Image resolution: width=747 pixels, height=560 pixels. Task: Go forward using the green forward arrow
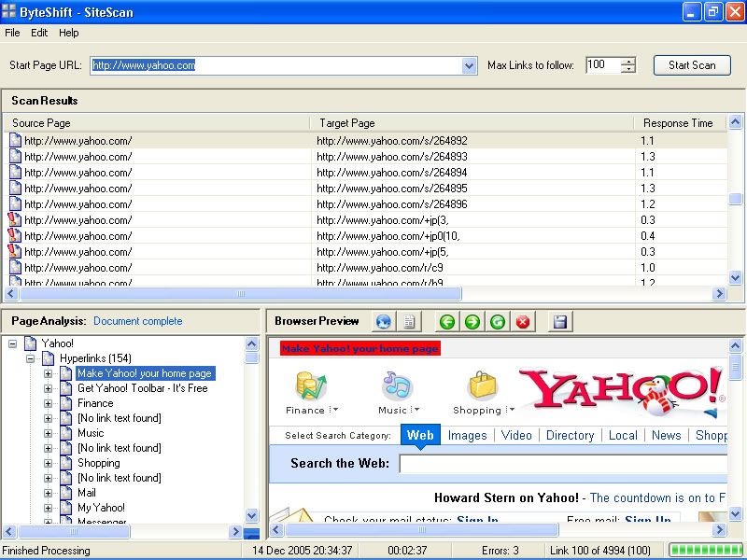tap(472, 322)
